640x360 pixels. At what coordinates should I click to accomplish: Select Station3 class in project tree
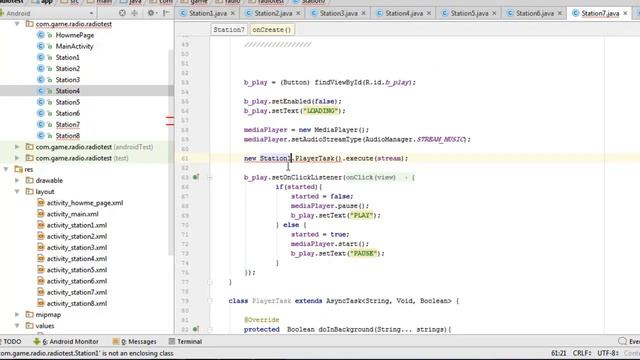(67, 80)
